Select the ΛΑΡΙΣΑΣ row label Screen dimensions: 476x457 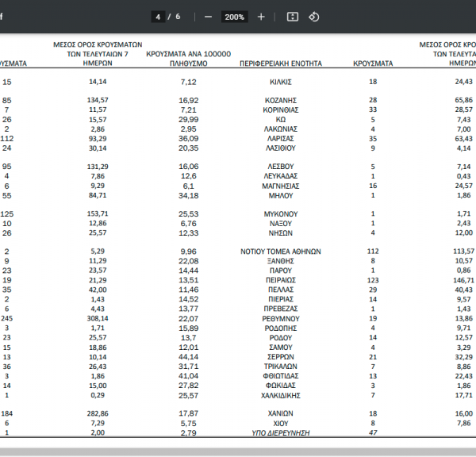click(281, 139)
